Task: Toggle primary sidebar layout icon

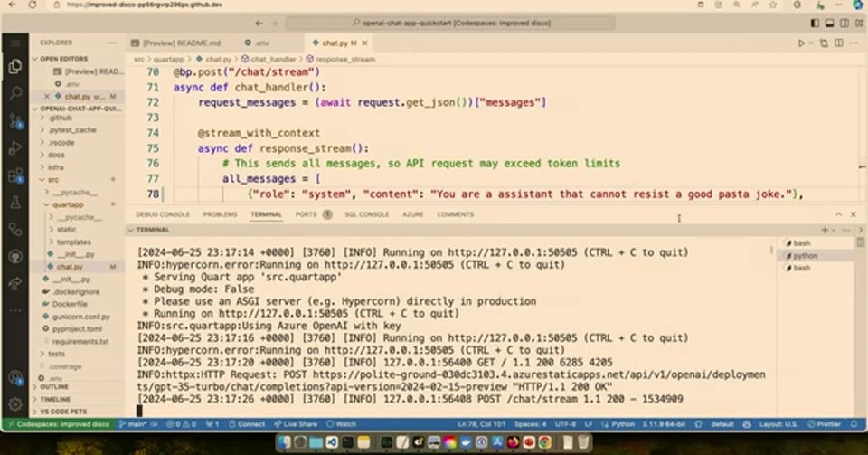Action: [x=815, y=23]
